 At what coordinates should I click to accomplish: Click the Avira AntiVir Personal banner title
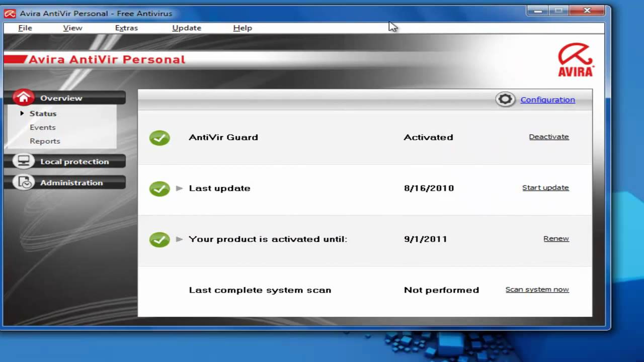coord(107,59)
